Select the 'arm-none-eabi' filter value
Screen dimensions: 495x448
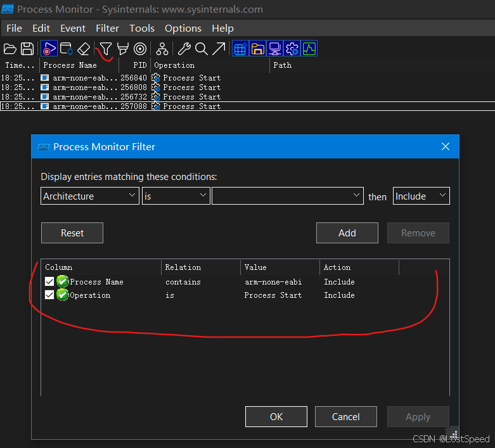273,281
